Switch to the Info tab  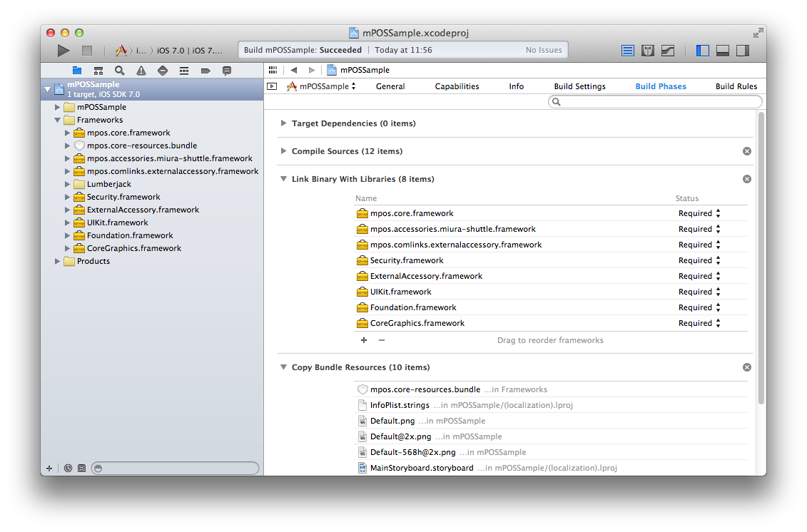pyautogui.click(x=516, y=86)
